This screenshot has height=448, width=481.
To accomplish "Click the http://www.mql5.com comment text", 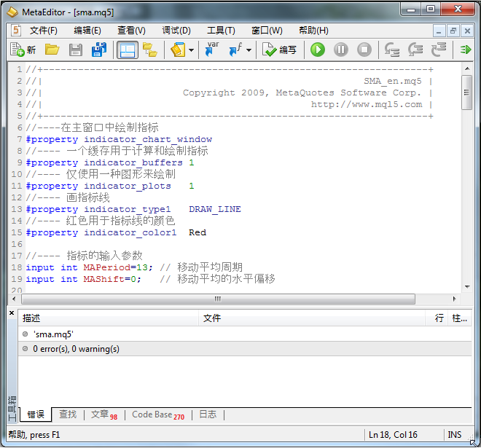I will (367, 105).
